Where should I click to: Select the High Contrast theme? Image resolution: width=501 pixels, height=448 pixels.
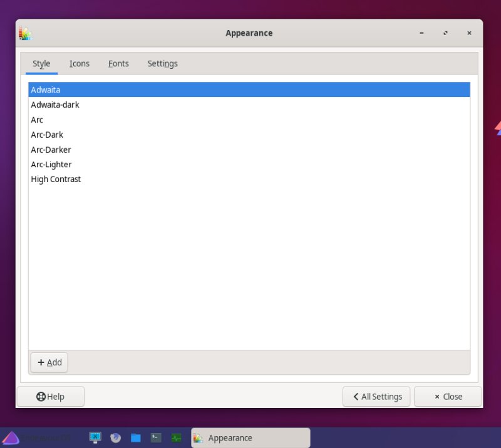pos(249,179)
